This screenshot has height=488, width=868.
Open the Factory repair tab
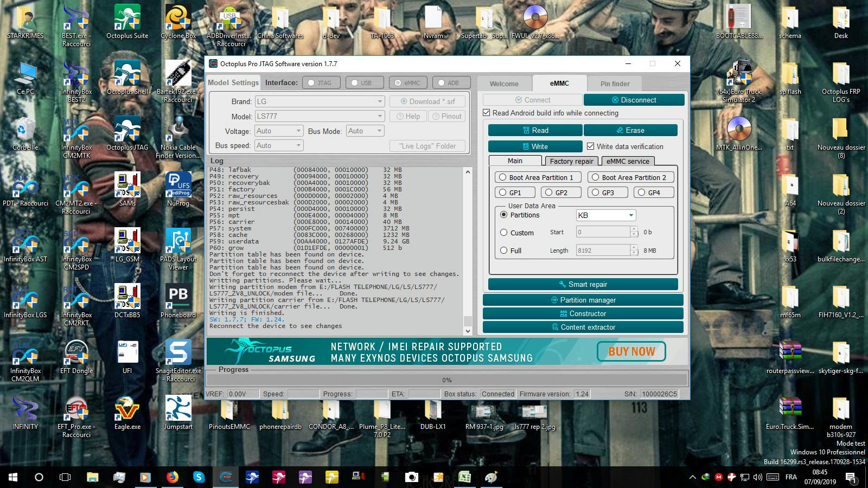(571, 161)
